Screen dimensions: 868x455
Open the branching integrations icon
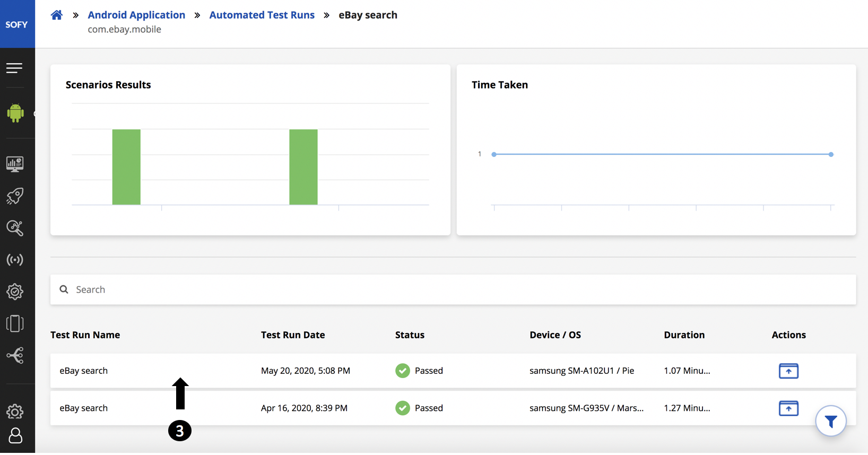[15, 355]
